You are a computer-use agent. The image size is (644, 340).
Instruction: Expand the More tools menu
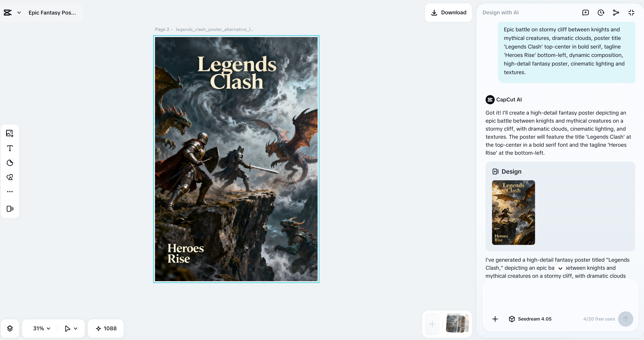tap(10, 191)
